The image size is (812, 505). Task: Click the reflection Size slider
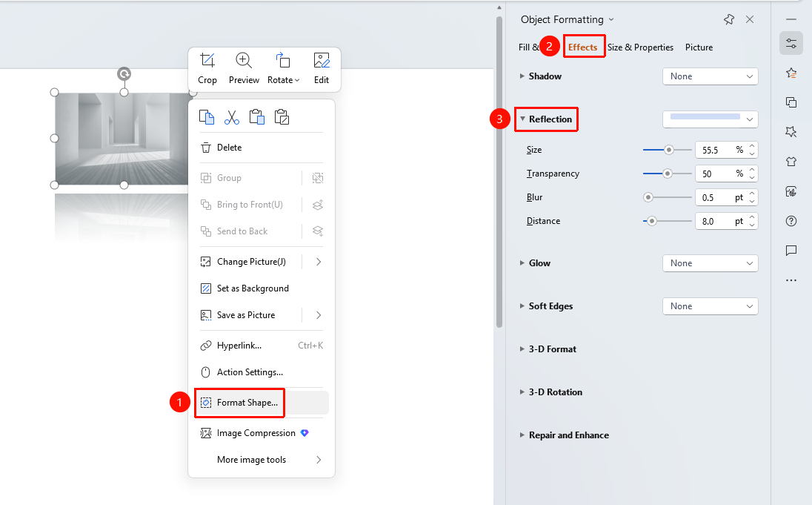tap(667, 150)
